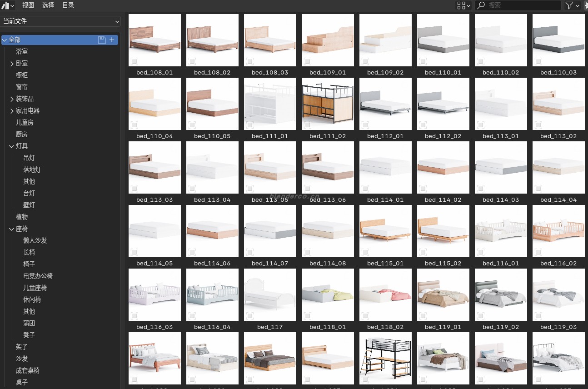
Task: Expand the 卧室 catalog
Action: click(12, 64)
